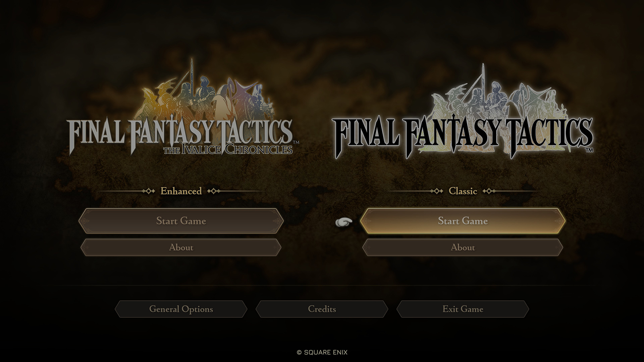Click The Ivalice Chronicles subtitle text
The height and width of the screenshot is (362, 644).
(x=228, y=149)
